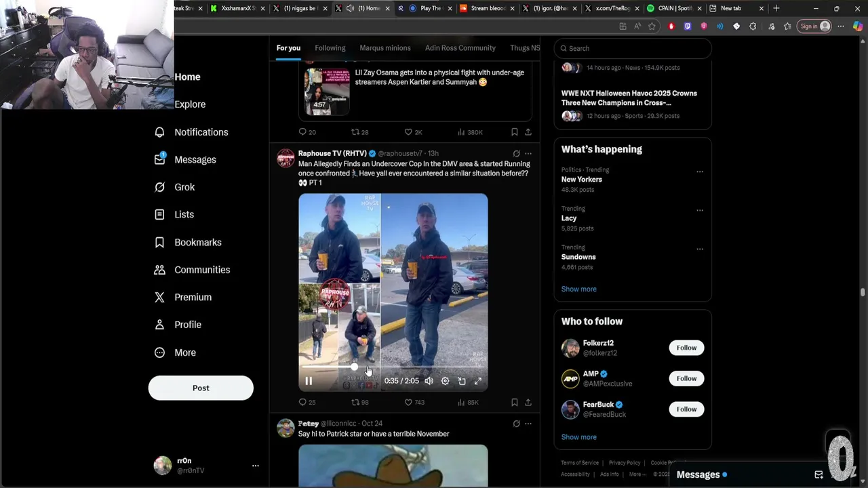The height and width of the screenshot is (488, 868).
Task: Open options for Lacy trend
Action: click(x=699, y=210)
